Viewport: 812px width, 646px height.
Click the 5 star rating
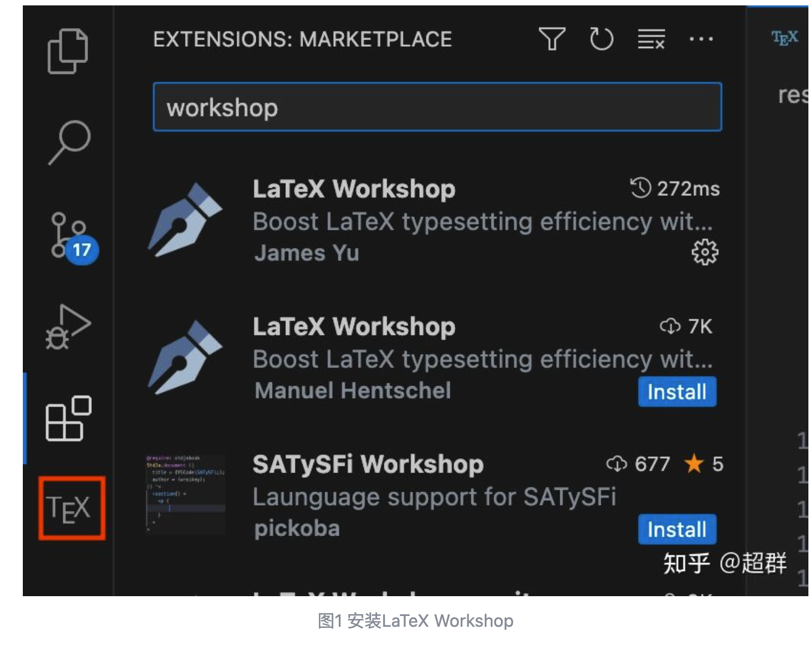704,463
